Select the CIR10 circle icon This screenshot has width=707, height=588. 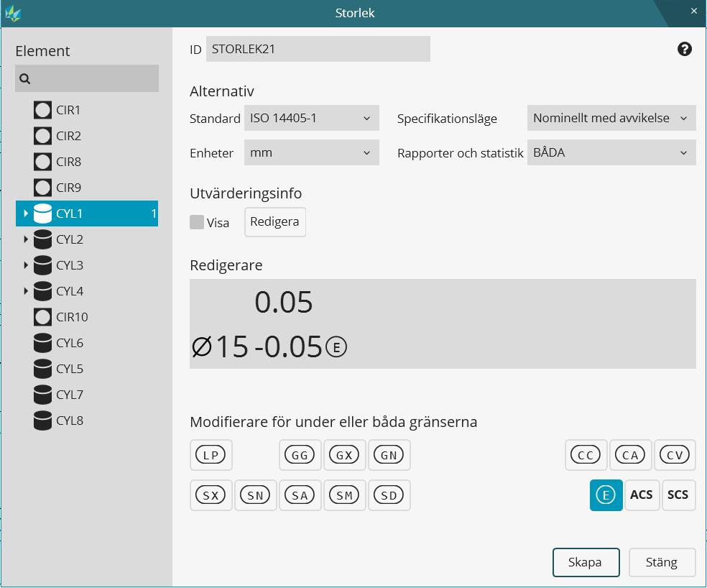tap(43, 317)
